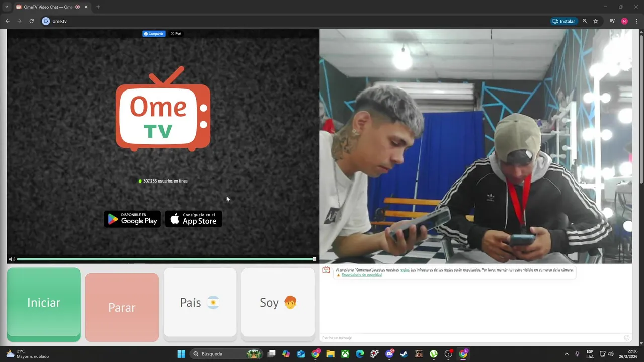Open the ESP LAA language switcher
Image resolution: width=644 pixels, height=362 pixels.
pyautogui.click(x=590, y=354)
